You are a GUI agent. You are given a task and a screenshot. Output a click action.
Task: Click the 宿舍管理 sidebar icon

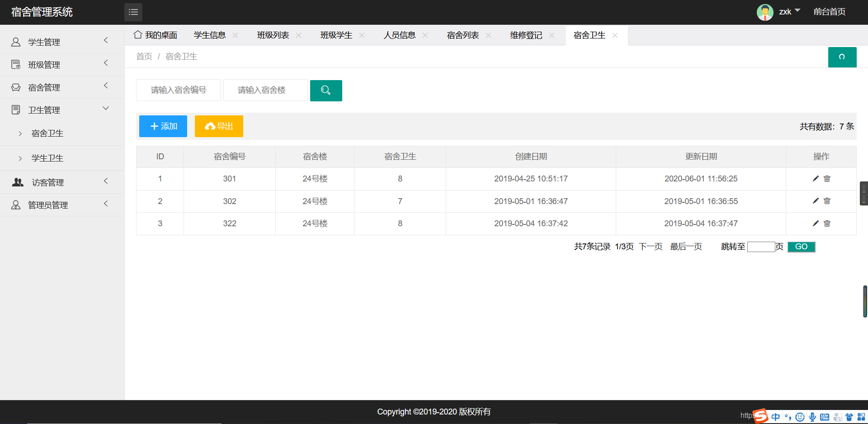coord(16,87)
